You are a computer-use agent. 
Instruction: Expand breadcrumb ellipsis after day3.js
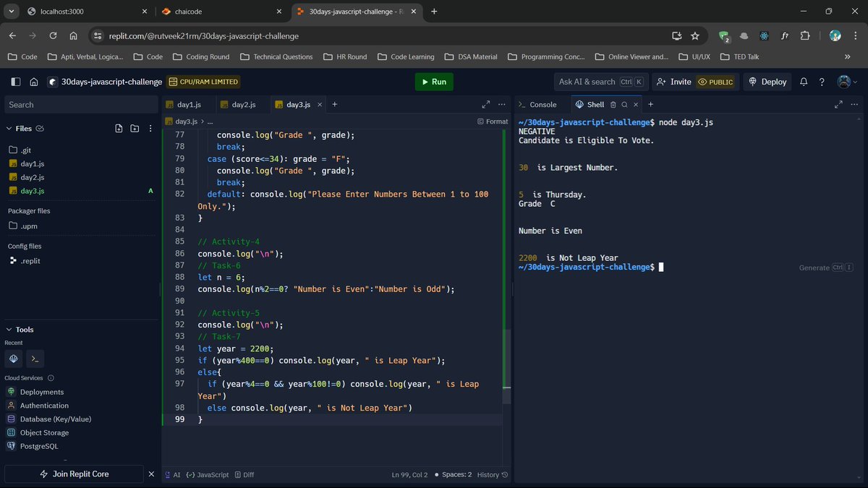click(x=210, y=121)
